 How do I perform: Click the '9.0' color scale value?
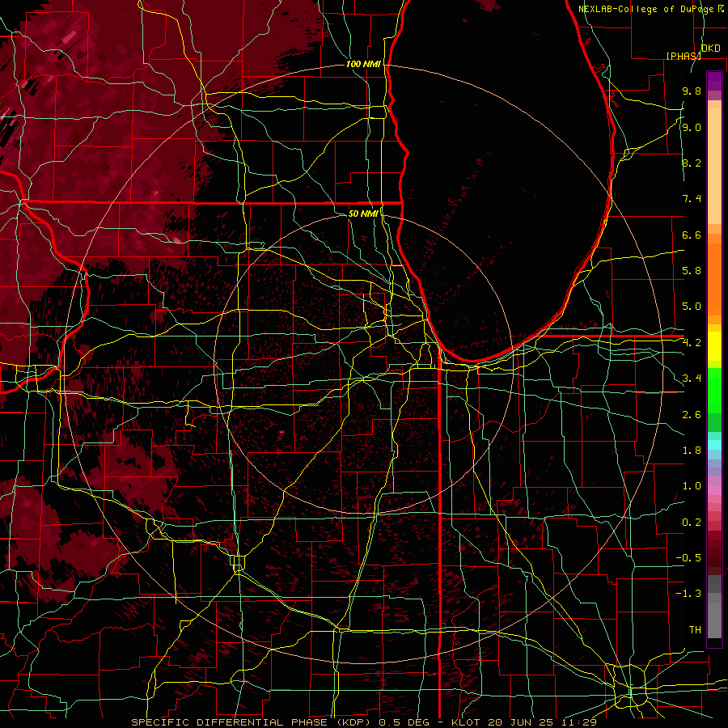(692, 127)
